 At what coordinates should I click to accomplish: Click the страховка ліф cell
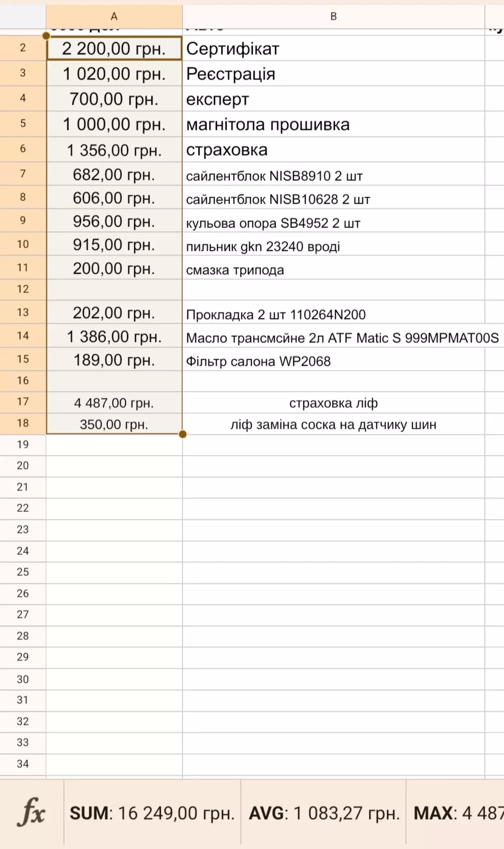(x=333, y=403)
